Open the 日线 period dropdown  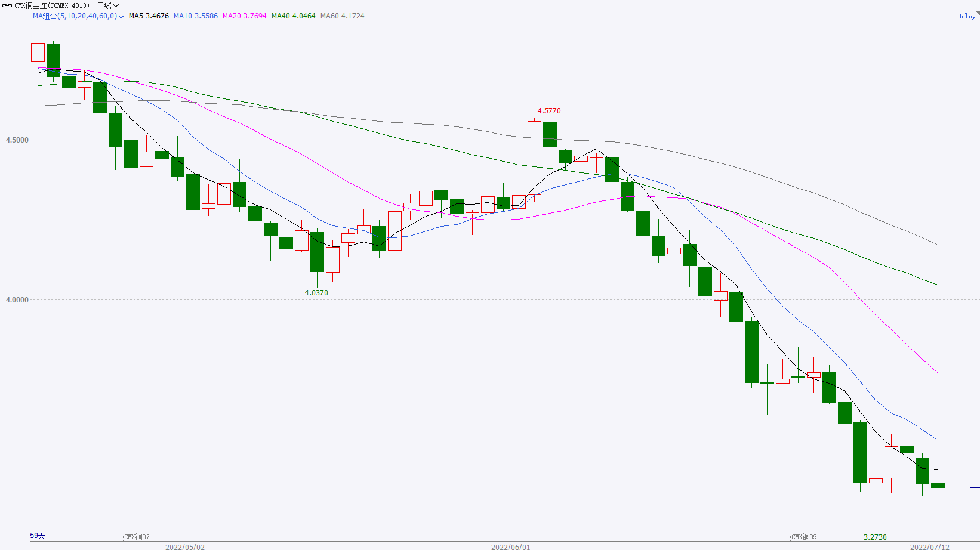(x=108, y=5)
